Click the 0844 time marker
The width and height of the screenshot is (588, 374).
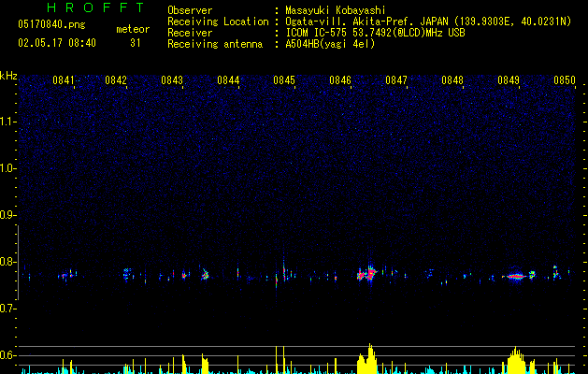click(228, 79)
